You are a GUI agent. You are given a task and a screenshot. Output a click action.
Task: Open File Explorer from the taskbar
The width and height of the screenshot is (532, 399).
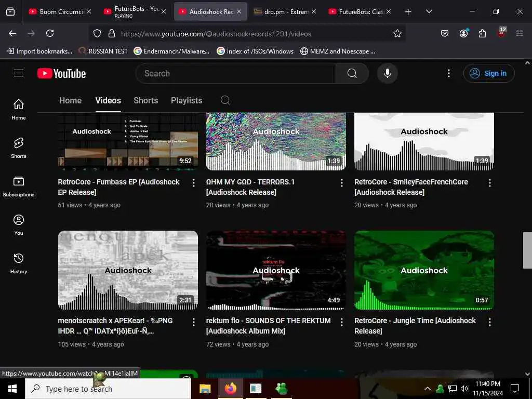point(205,389)
